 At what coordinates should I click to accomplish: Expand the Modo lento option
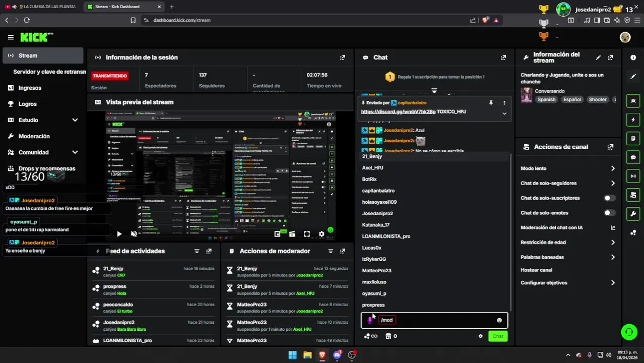pos(567,168)
